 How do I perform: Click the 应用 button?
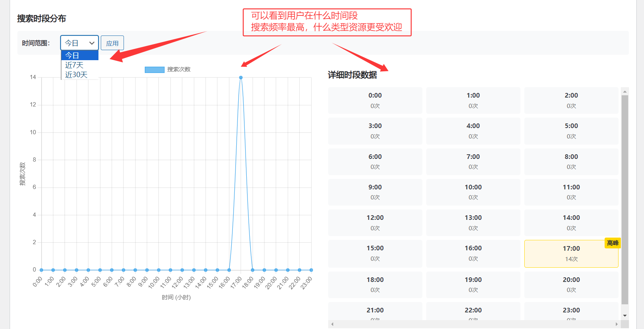click(112, 43)
